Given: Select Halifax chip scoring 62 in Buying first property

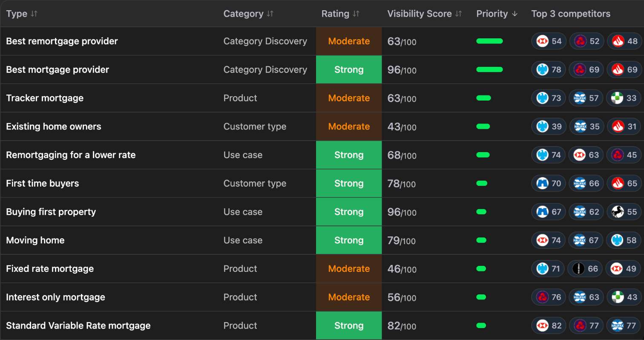Looking at the screenshot, I should click(586, 212).
